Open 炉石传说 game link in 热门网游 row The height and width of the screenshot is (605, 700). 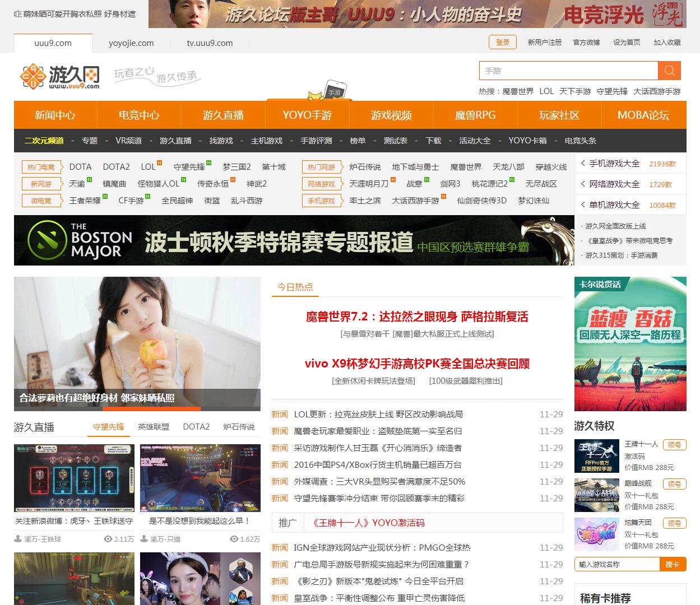click(365, 167)
